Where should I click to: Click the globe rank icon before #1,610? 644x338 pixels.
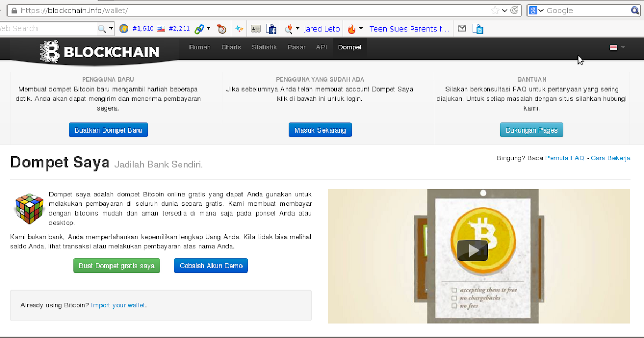coord(124,28)
